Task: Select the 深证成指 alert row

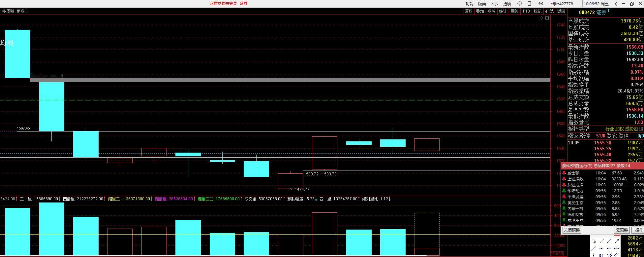Action: click(x=602, y=185)
